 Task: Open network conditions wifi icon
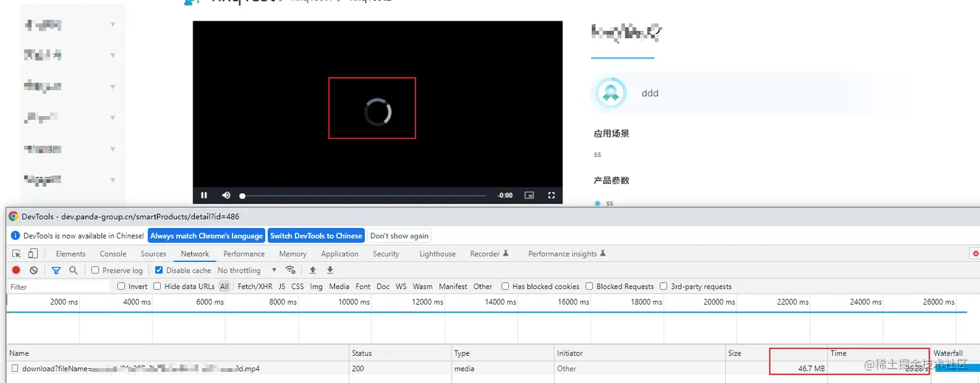[x=290, y=270]
